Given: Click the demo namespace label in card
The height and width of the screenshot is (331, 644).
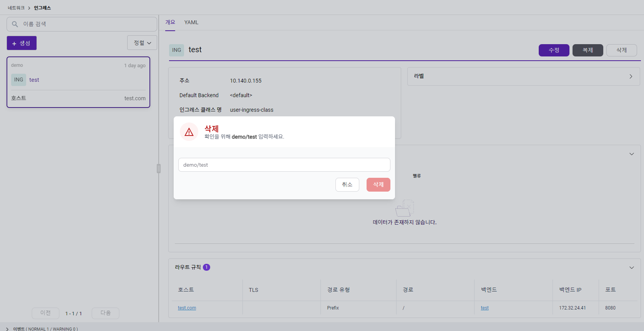Looking at the screenshot, I should pyautogui.click(x=17, y=65).
